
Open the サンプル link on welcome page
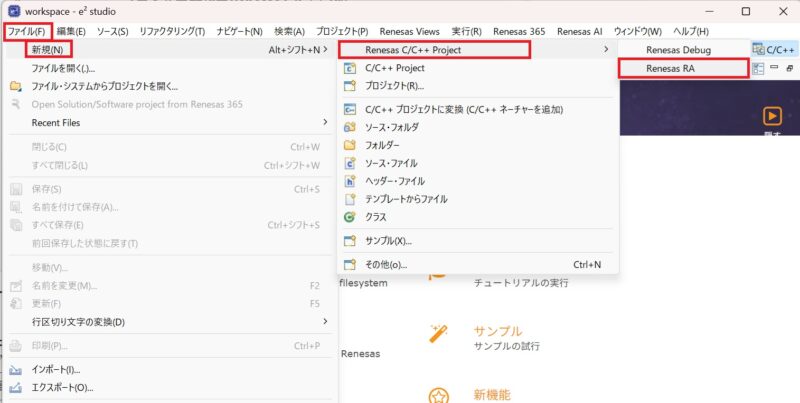click(x=498, y=332)
